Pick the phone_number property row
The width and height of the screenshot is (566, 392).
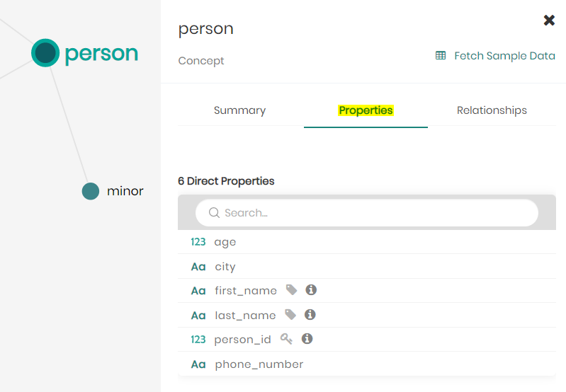[259, 364]
